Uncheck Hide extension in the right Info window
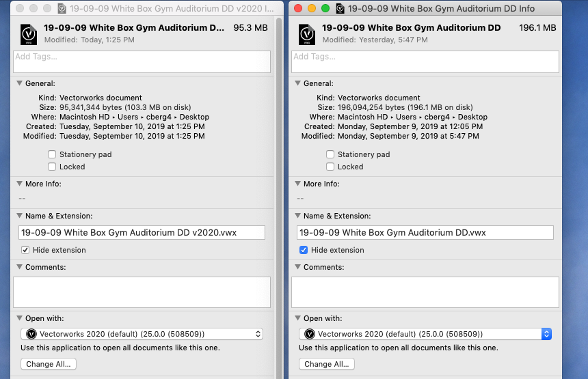The image size is (588, 379). (x=304, y=250)
